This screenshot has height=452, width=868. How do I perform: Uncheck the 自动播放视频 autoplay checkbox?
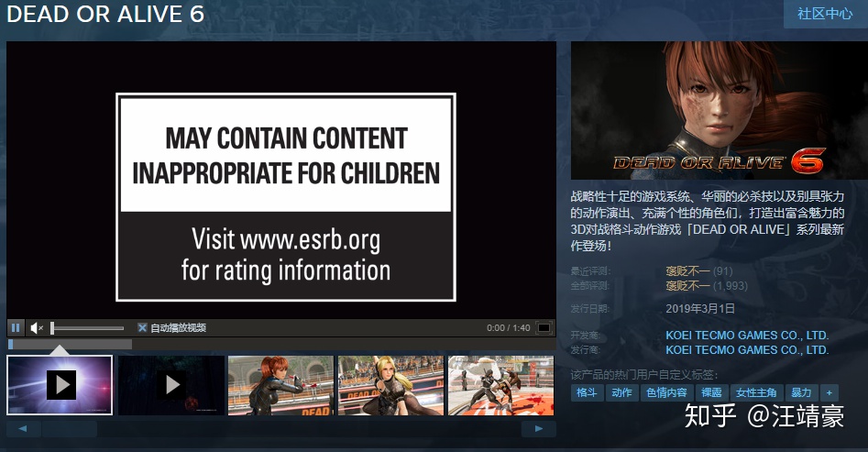pos(142,328)
